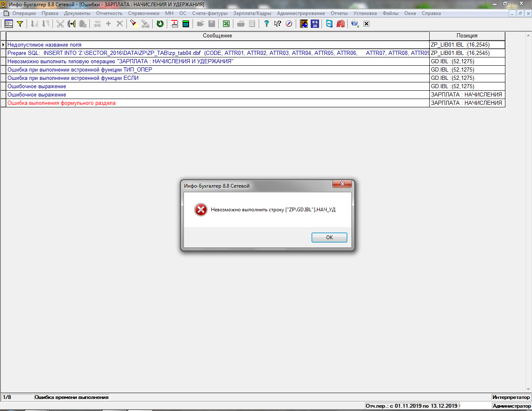The image size is (532, 411).
Task: Open the Администрирование menu
Action: pos(301,13)
